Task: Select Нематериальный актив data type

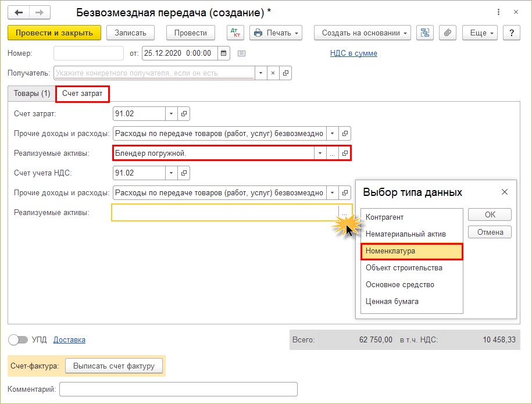Action: point(412,234)
